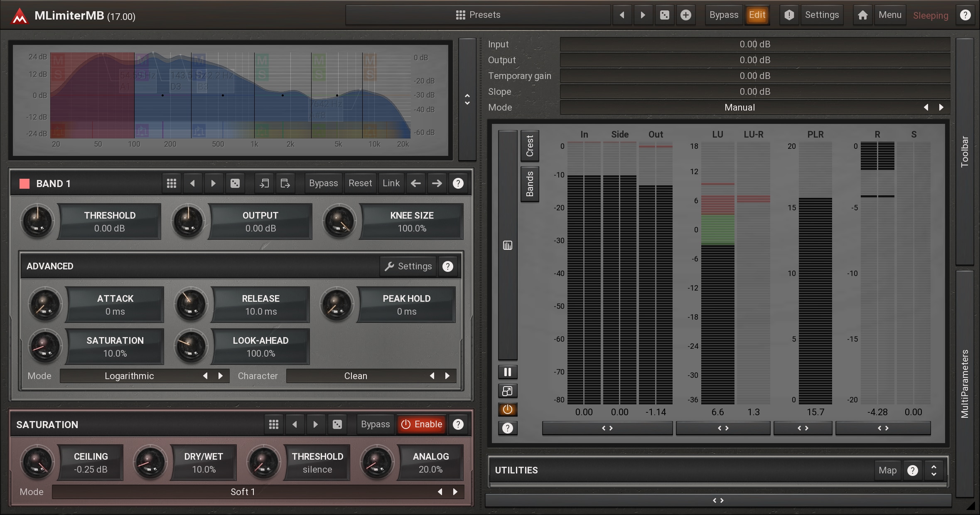Click the Input gain slider bar
Image resolution: width=980 pixels, height=515 pixels.
(x=754, y=44)
